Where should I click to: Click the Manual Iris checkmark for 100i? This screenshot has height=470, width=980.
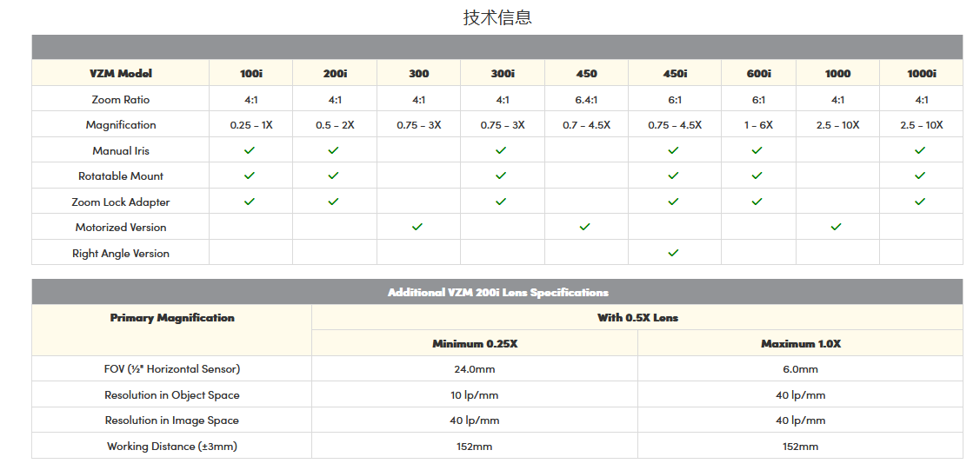click(x=250, y=150)
